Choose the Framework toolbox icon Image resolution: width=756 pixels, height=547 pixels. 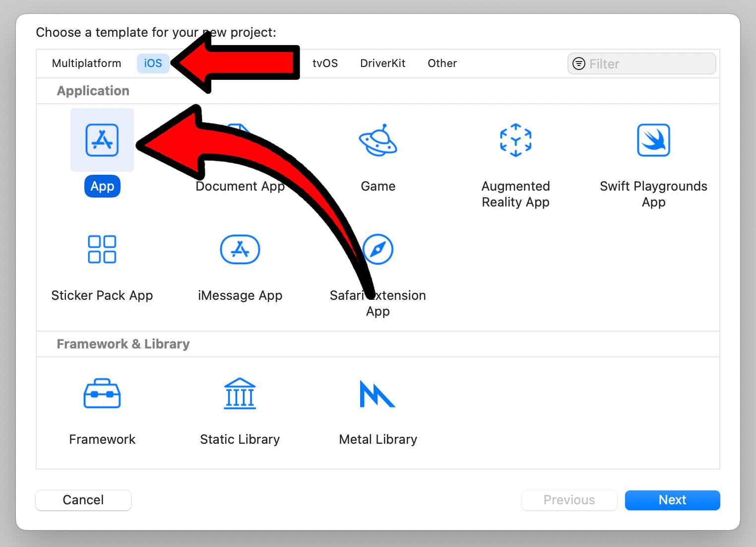click(x=102, y=394)
